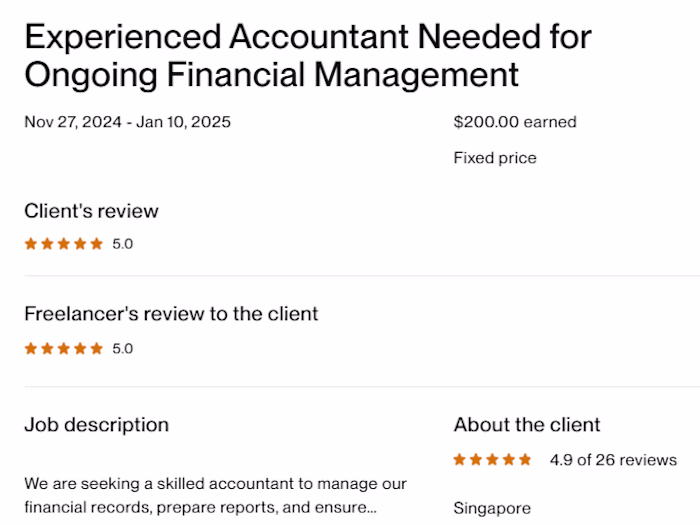The height and width of the screenshot is (525, 700).
Task: Click the Job description heading
Action: 96,425
